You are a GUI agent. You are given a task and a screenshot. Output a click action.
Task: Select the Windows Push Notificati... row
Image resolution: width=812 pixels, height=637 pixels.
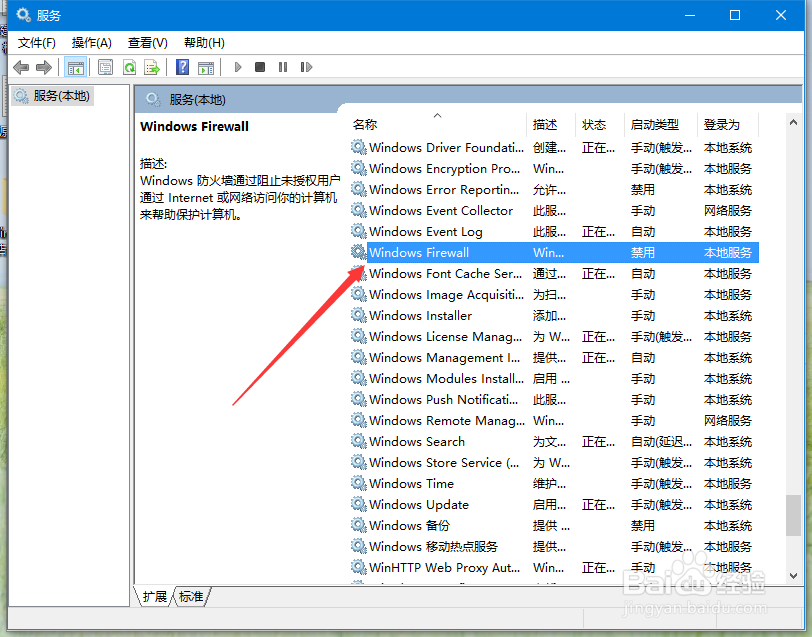(x=554, y=399)
